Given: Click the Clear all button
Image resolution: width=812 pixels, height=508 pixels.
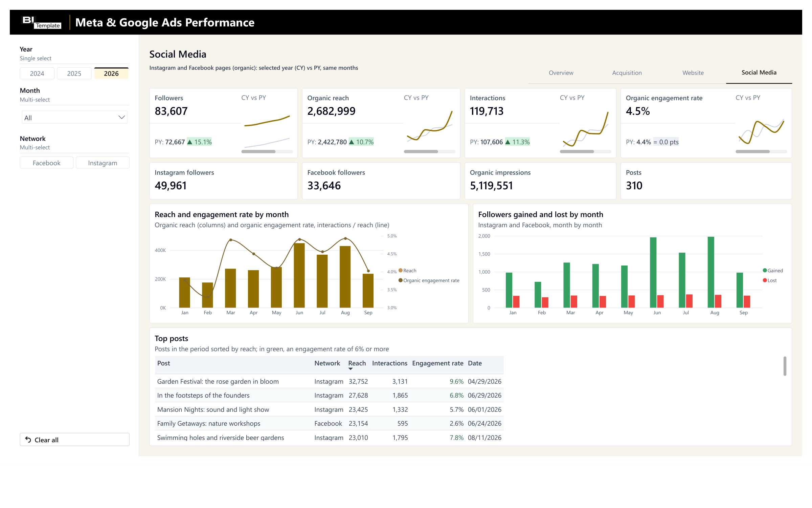Looking at the screenshot, I should point(74,440).
